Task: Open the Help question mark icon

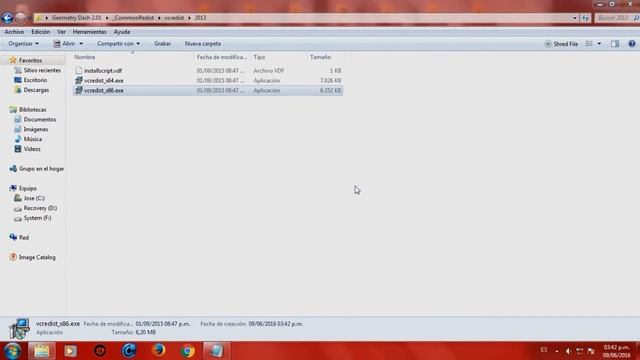Action: point(631,44)
